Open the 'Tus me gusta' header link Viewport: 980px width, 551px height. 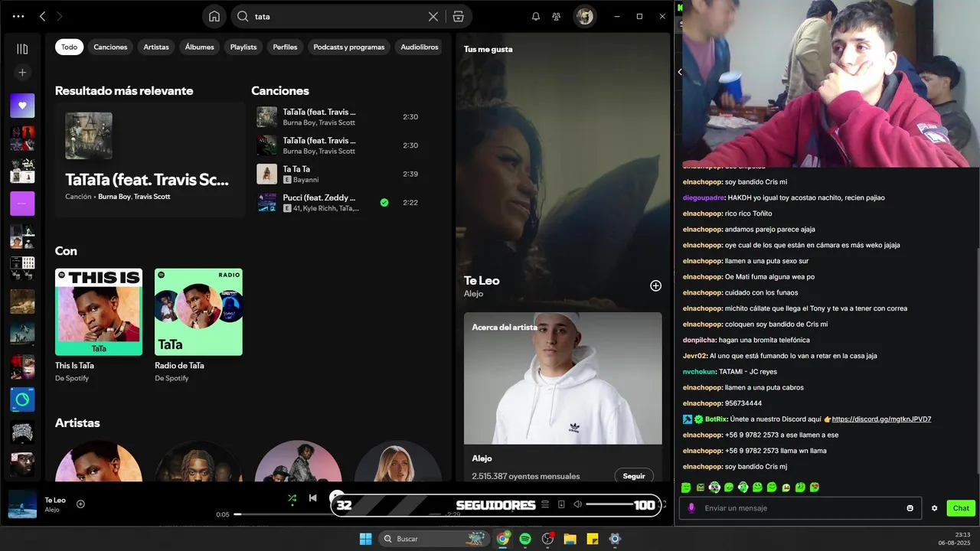tap(488, 49)
